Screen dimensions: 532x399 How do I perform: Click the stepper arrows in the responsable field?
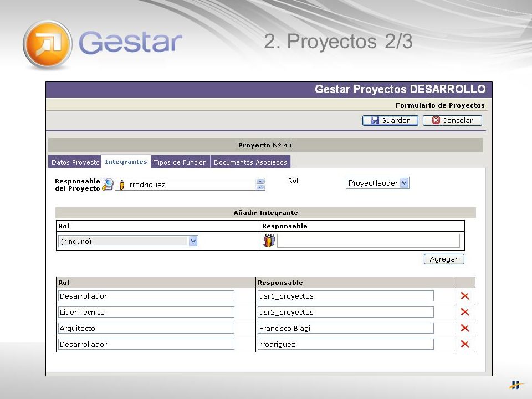click(x=260, y=184)
